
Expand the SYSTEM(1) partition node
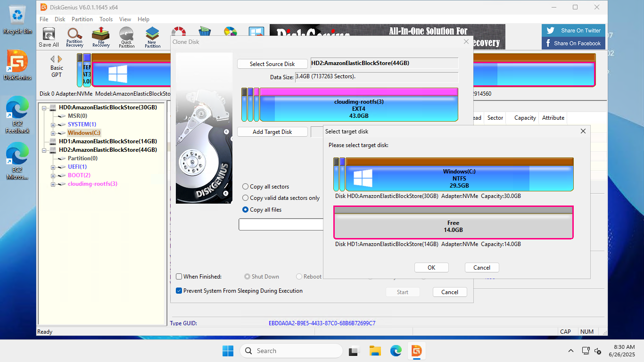pyautogui.click(x=53, y=124)
